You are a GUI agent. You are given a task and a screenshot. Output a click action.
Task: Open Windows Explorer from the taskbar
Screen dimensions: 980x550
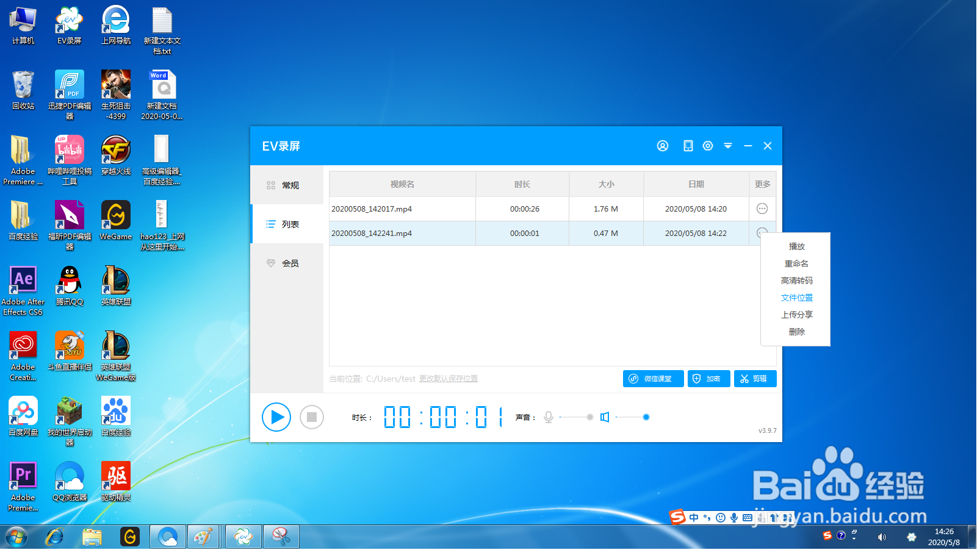(92, 538)
